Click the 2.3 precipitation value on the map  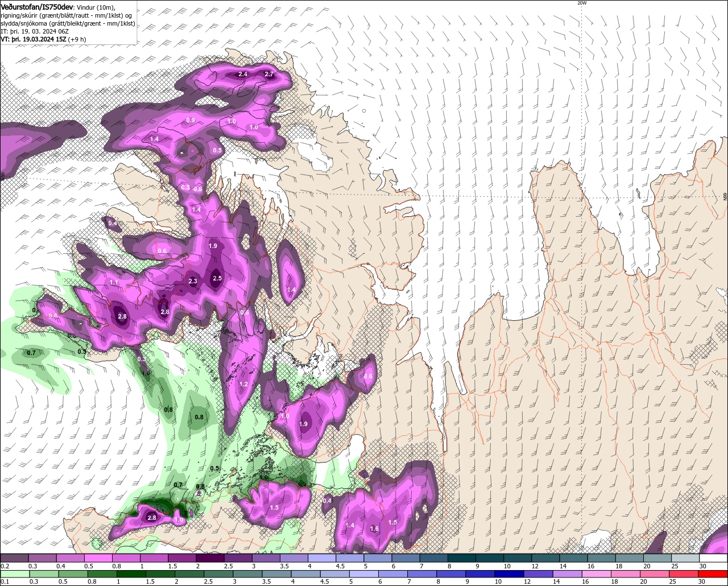click(193, 281)
